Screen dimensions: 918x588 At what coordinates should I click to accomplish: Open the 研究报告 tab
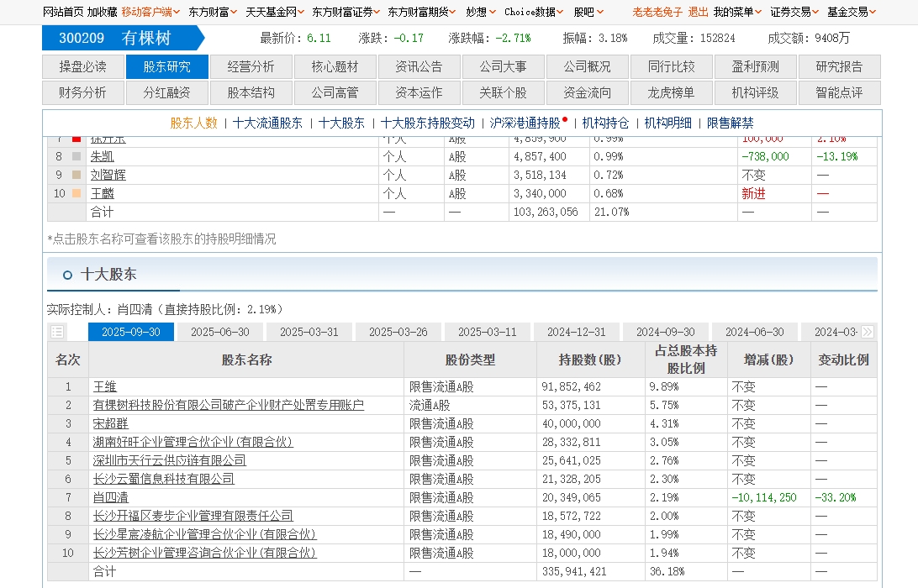(x=840, y=66)
